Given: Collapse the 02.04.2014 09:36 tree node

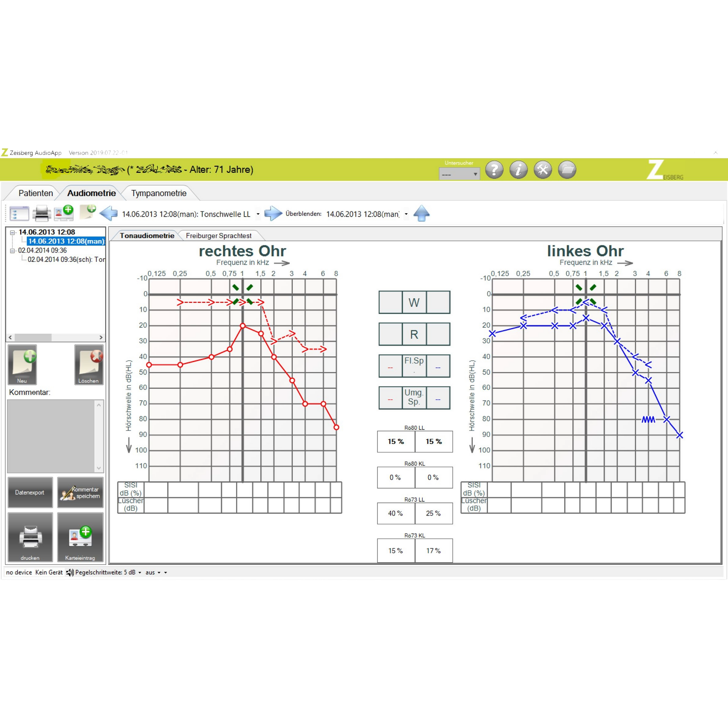Looking at the screenshot, I should point(12,251).
